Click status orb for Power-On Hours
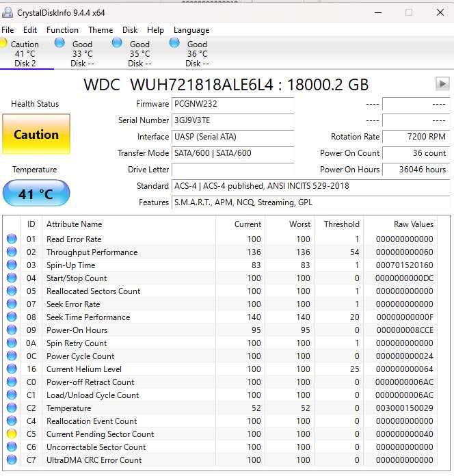Image resolution: width=454 pixels, height=476 pixels. [12, 330]
